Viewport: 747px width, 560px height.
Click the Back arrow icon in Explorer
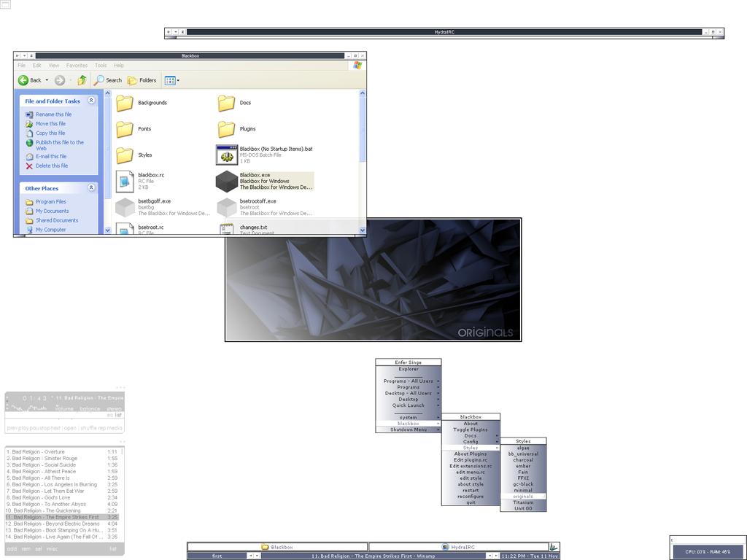[x=23, y=80]
